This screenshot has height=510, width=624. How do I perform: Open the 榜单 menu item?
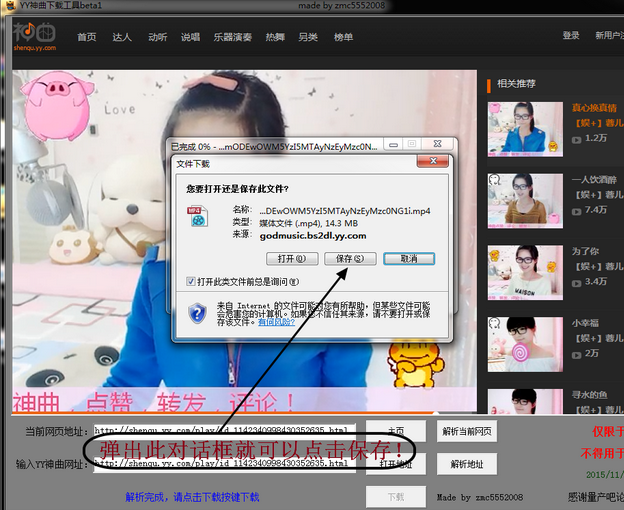pos(343,37)
